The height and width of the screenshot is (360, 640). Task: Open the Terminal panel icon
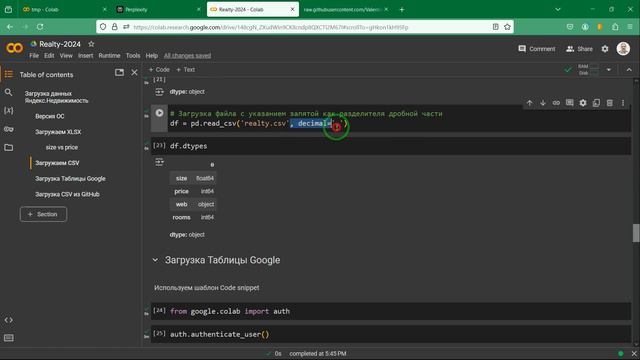[9, 338]
